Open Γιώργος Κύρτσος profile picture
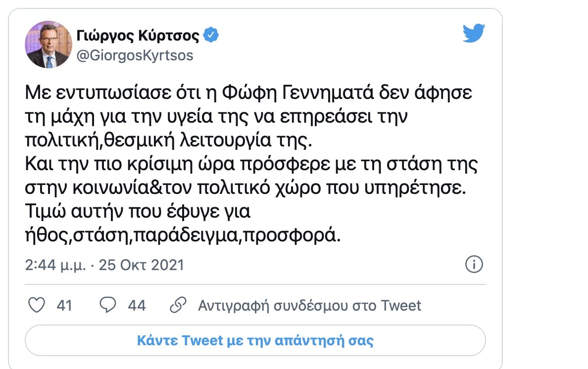588x369 pixels. 49,45
